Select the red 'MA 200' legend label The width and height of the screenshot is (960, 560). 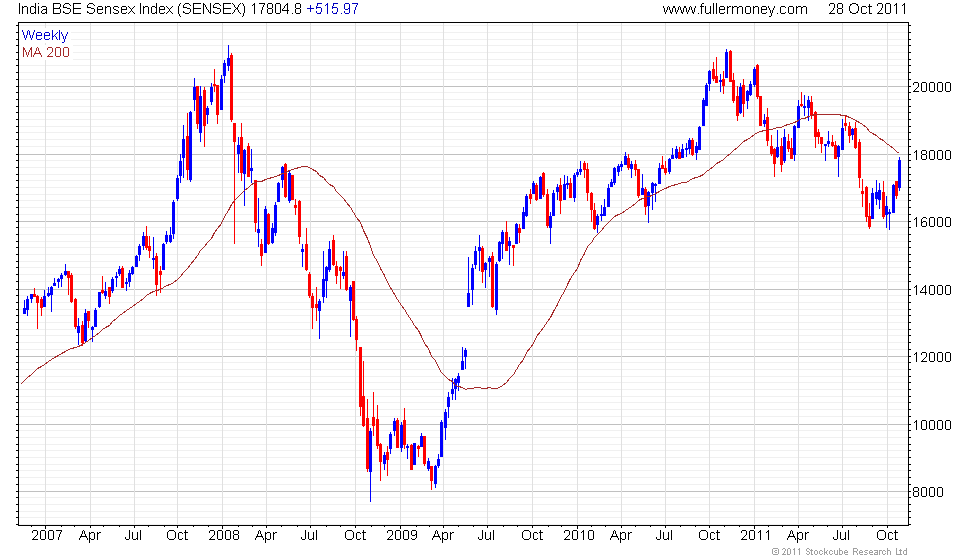pos(46,53)
